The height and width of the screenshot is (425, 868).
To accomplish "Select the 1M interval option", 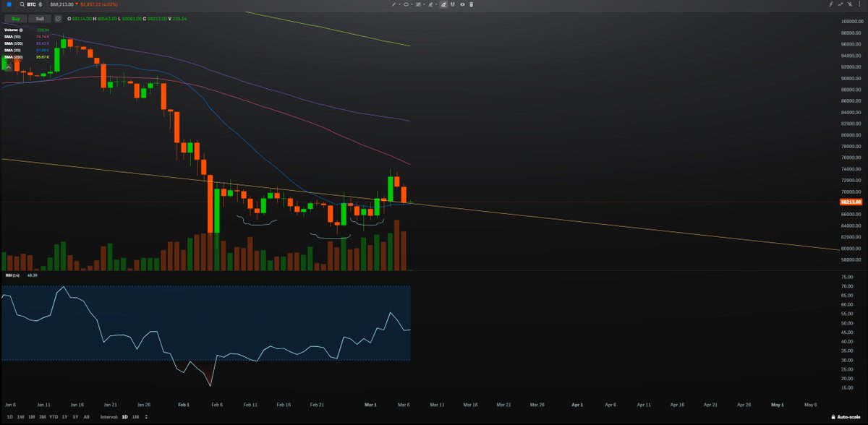I will click(x=135, y=417).
